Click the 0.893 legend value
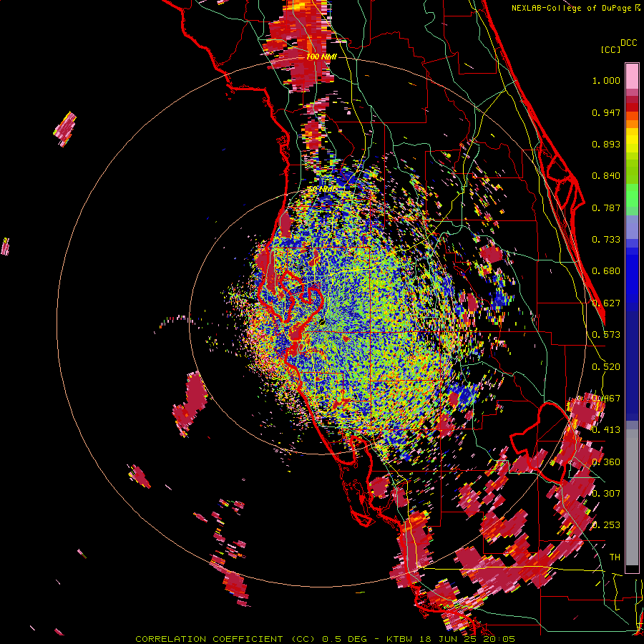 [606, 144]
